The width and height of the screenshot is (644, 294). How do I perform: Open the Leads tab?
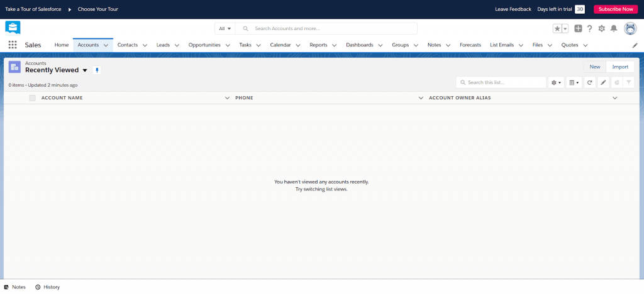coord(163,45)
